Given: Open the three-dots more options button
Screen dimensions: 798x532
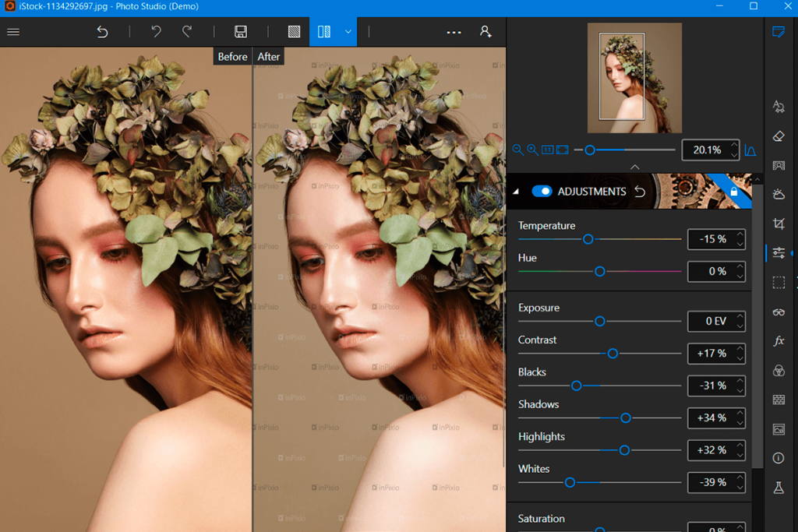Looking at the screenshot, I should pyautogui.click(x=454, y=32).
